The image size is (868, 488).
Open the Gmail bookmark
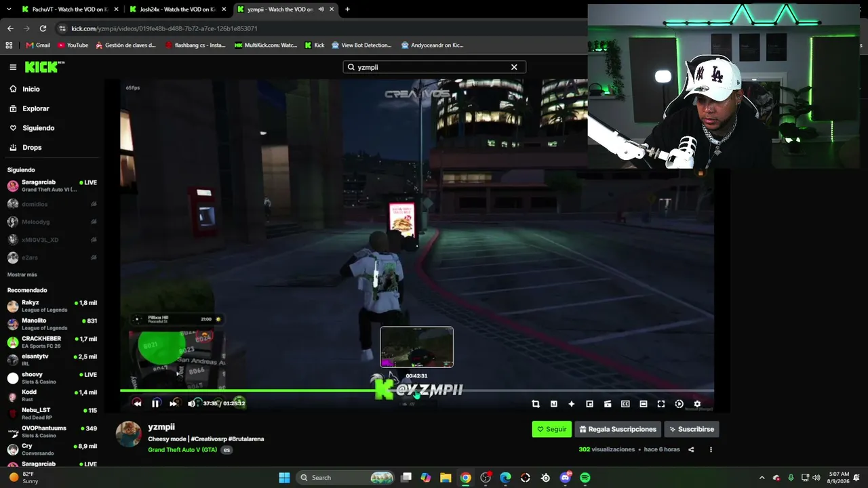[38, 45]
